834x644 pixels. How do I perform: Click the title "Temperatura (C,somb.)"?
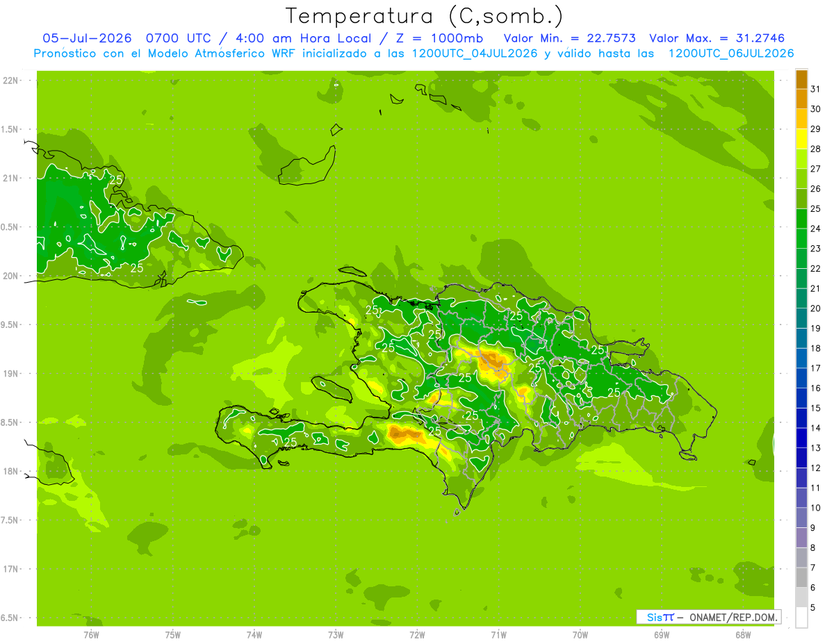[x=425, y=16]
